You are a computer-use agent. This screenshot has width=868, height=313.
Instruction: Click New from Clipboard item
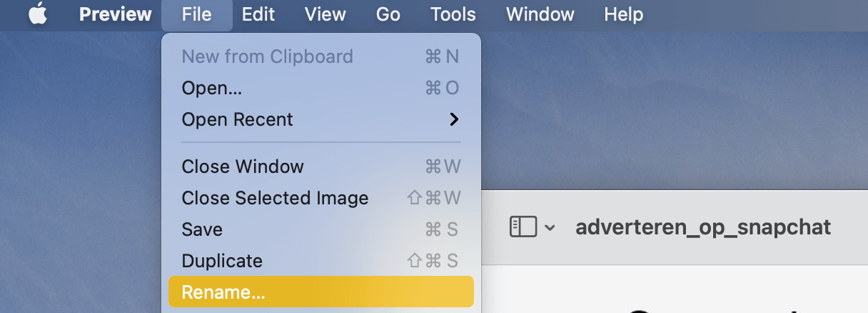point(321,56)
